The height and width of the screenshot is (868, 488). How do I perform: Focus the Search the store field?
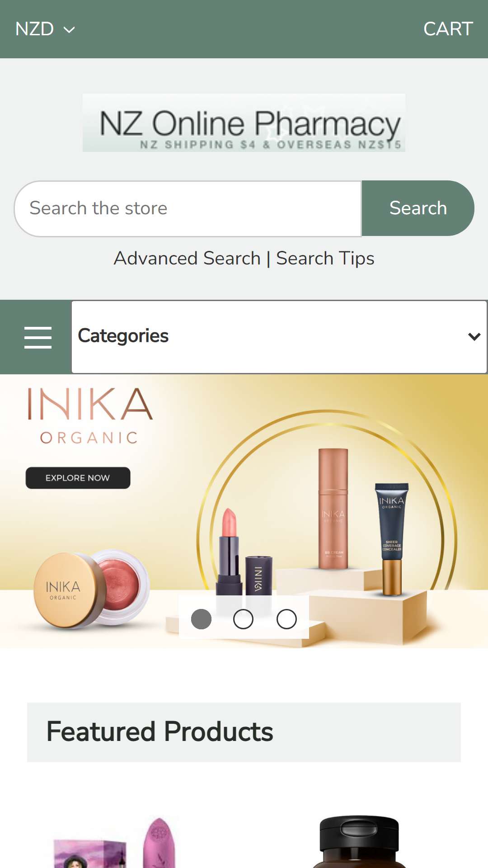(x=188, y=208)
